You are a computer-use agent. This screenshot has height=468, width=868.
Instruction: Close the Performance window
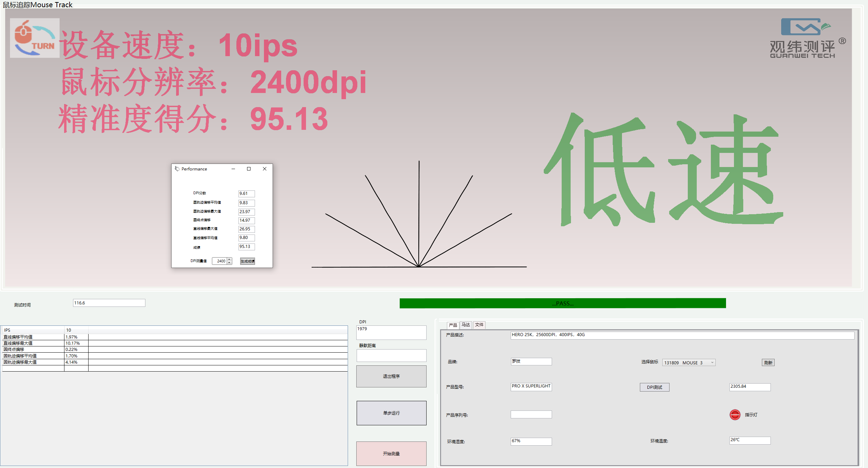click(x=265, y=169)
